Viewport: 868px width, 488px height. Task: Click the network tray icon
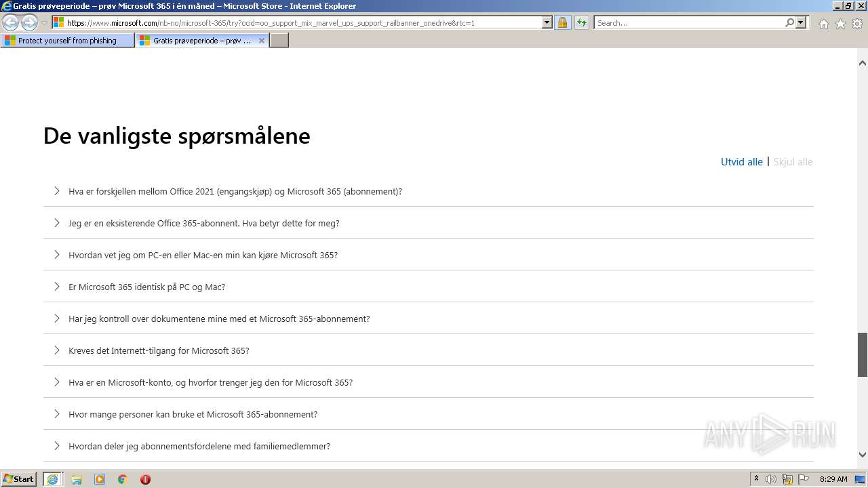coord(787,479)
